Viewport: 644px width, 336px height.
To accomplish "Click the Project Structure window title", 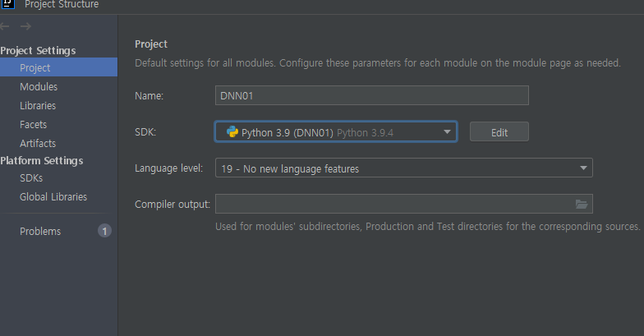I will (x=62, y=4).
